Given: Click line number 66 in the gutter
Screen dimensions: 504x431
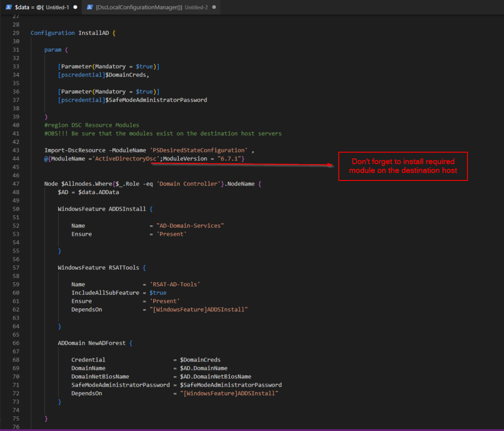Looking at the screenshot, I should (16, 343).
